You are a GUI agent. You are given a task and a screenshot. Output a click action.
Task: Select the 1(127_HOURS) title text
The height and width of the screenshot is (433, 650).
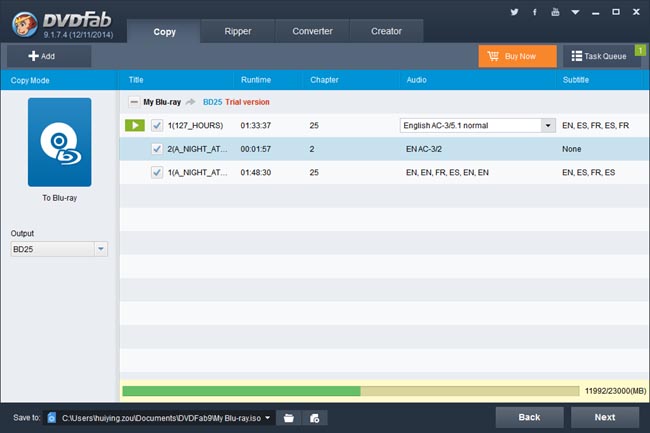195,126
